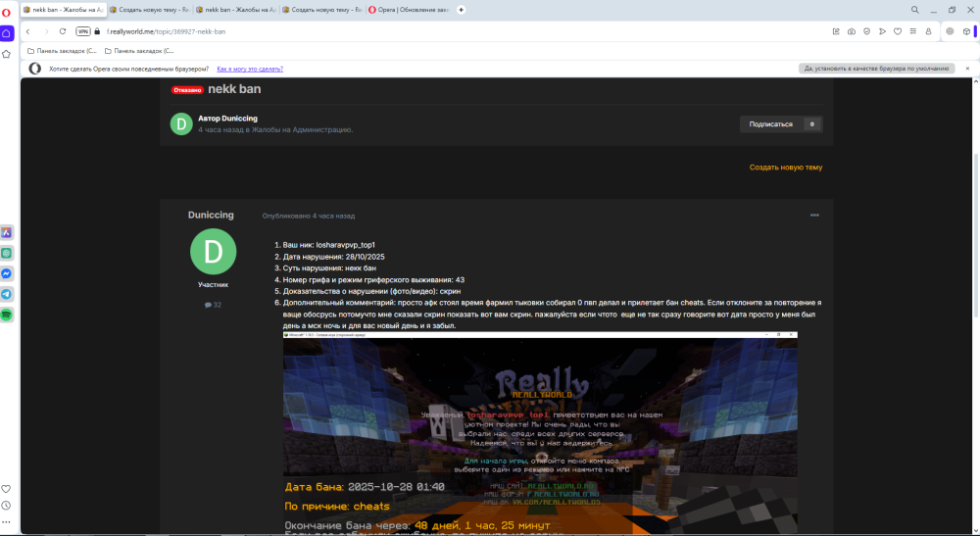The width and height of the screenshot is (980, 536).
Task: Dismiss the default browser notification bar
Action: pyautogui.click(x=967, y=69)
